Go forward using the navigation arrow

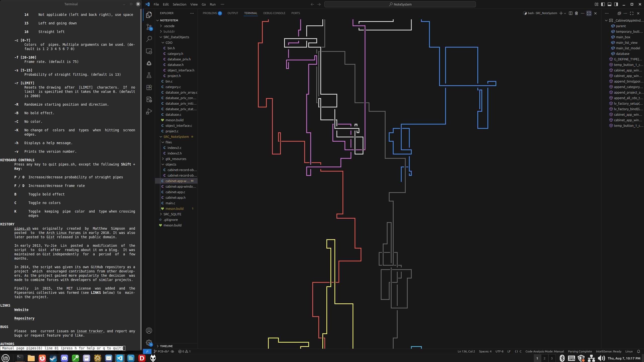319,4
